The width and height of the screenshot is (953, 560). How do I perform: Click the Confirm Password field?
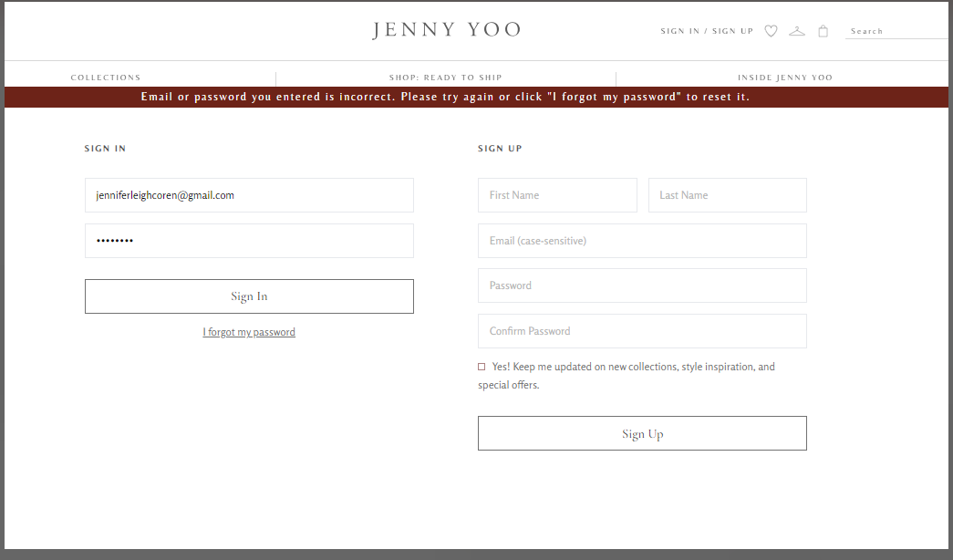pos(642,331)
